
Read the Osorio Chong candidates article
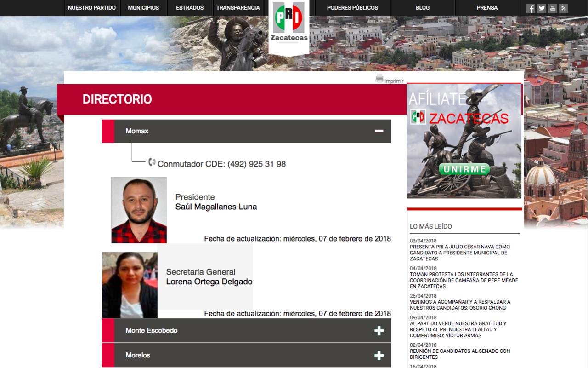pos(459,305)
